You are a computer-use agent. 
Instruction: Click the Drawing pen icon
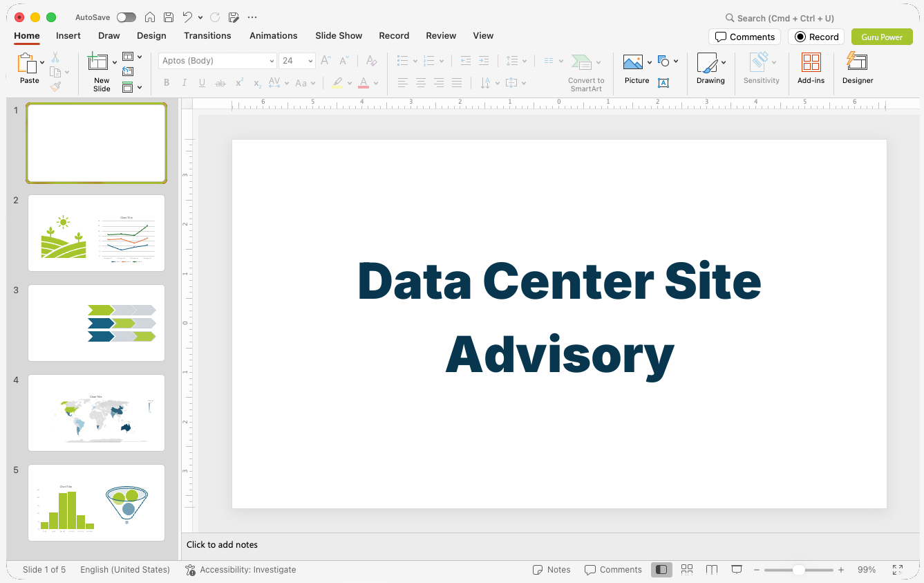(x=707, y=63)
